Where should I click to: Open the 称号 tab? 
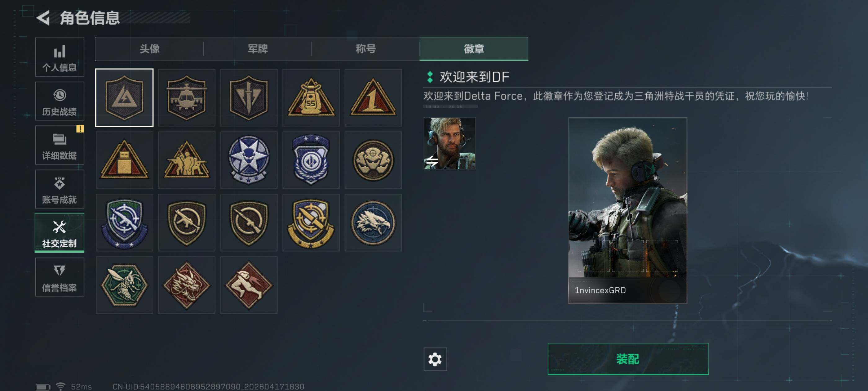(365, 49)
